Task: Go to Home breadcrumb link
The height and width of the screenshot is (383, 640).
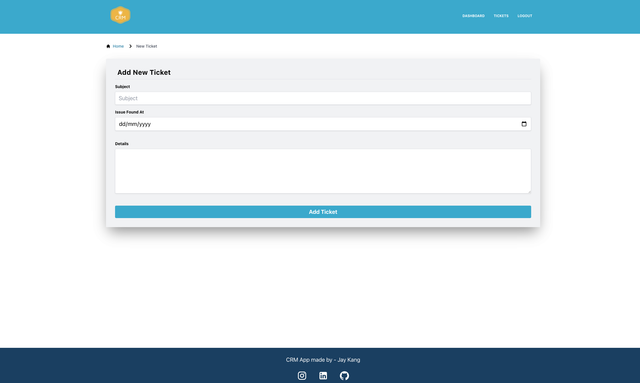Action: 118,46
